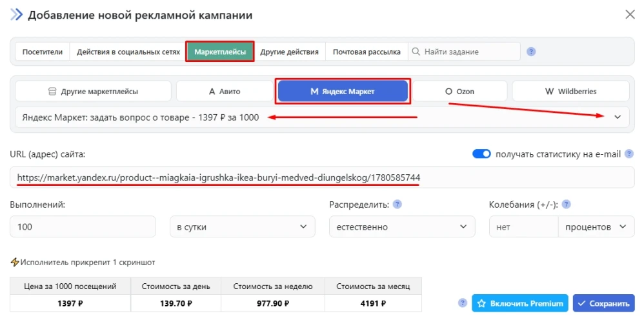Click the Выполнений count field with 100
Image resolution: width=644 pixels, height=320 pixels.
[83, 226]
